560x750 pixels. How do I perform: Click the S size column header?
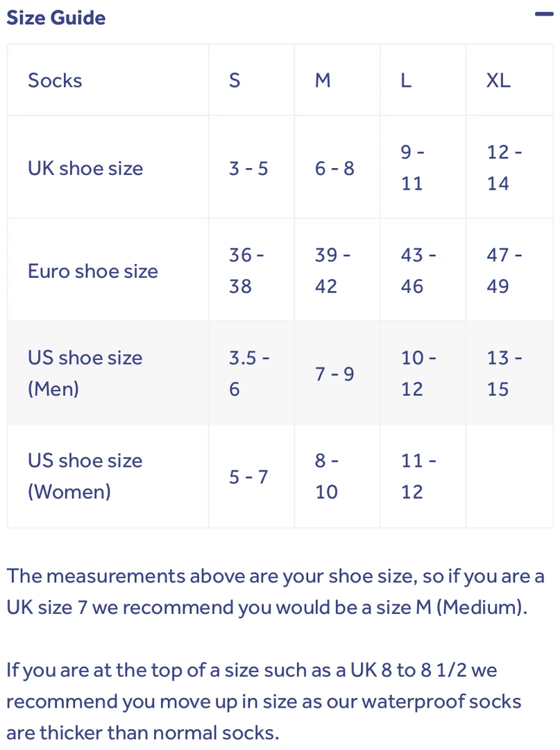pos(235,81)
